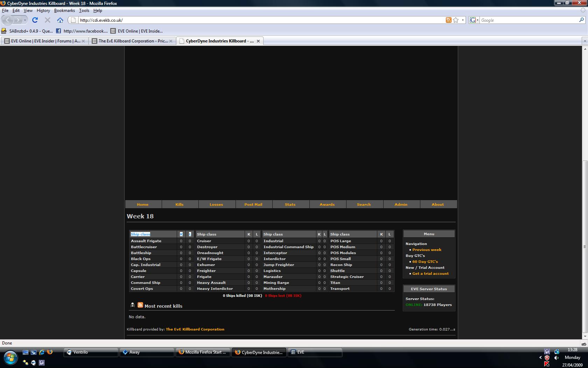Close the EvE Killboard Corporation tab
The width and height of the screenshot is (588, 368).
[x=171, y=41]
